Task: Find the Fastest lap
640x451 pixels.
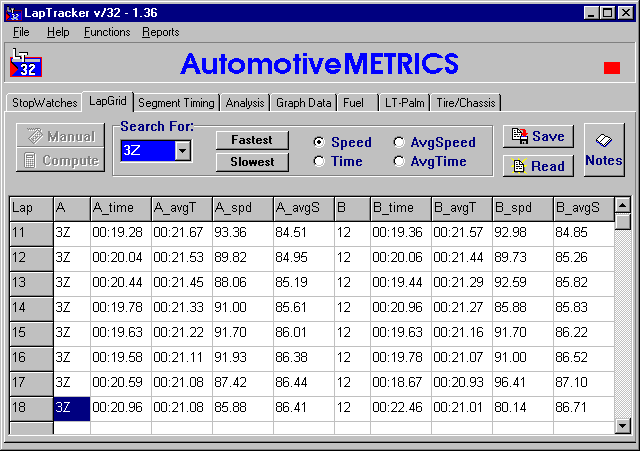Action: pos(252,140)
